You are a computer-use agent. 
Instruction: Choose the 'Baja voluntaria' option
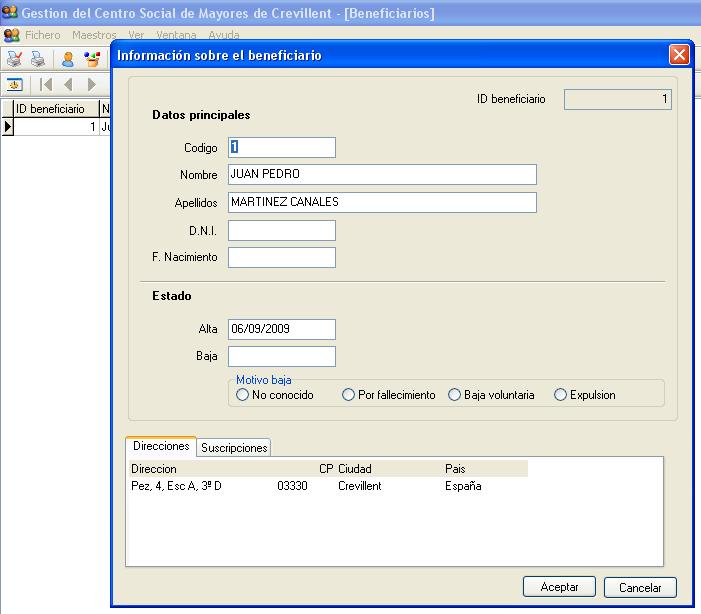[x=454, y=395]
